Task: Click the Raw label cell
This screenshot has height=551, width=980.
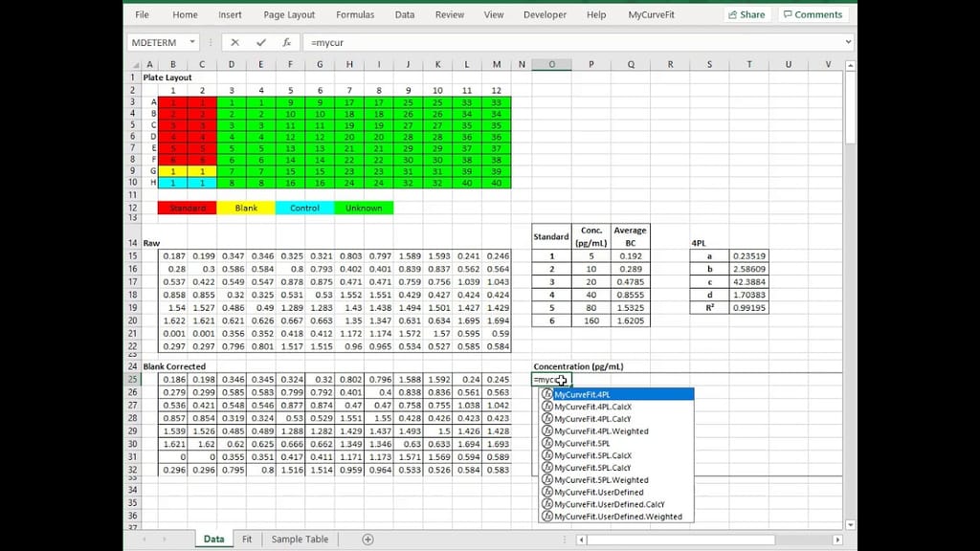Action: click(151, 243)
